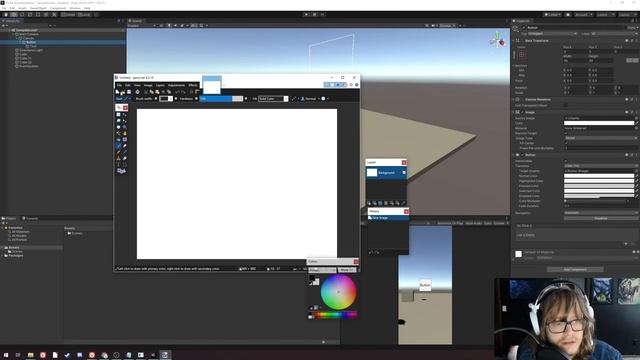Open Normal Color swatch in Button component
Image resolution: width=640 pixels, height=360 pixels.
(599, 176)
